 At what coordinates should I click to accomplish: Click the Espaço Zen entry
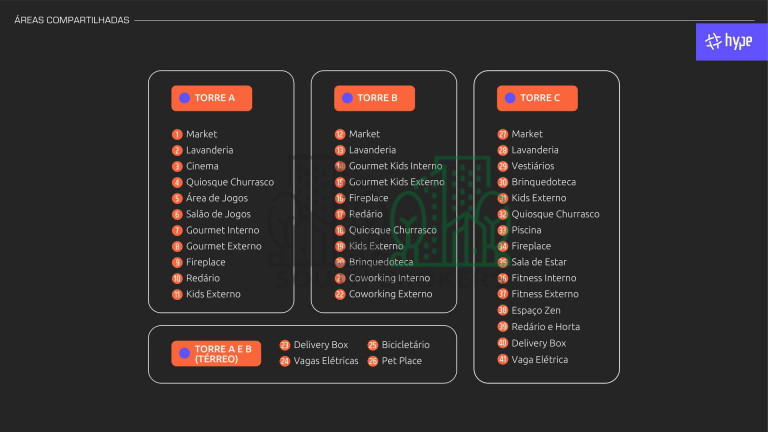(536, 311)
